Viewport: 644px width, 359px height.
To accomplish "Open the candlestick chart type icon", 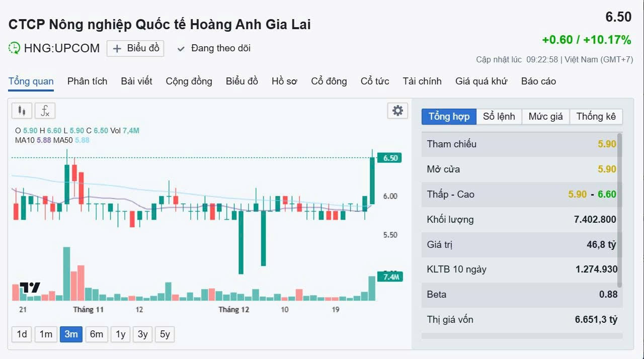I will [22, 111].
